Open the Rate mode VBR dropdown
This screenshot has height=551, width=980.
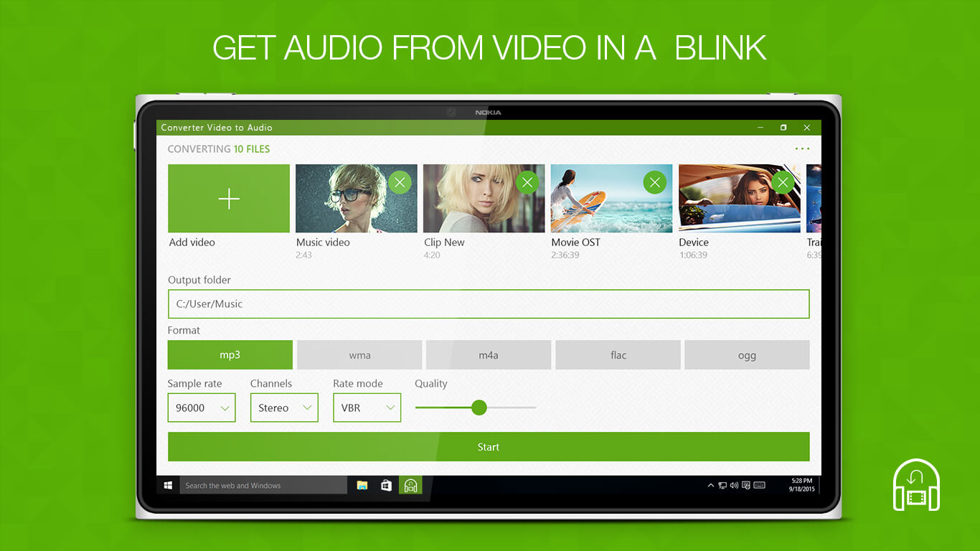(x=367, y=408)
